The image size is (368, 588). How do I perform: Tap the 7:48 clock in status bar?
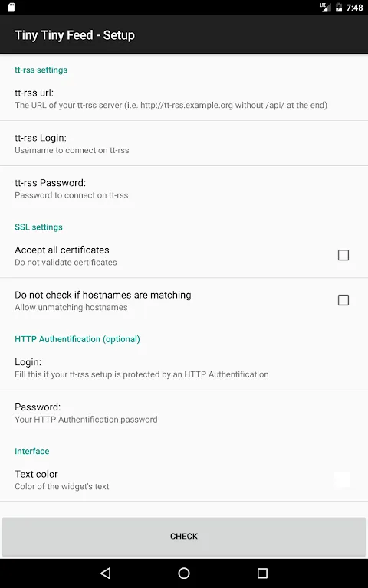coord(354,8)
